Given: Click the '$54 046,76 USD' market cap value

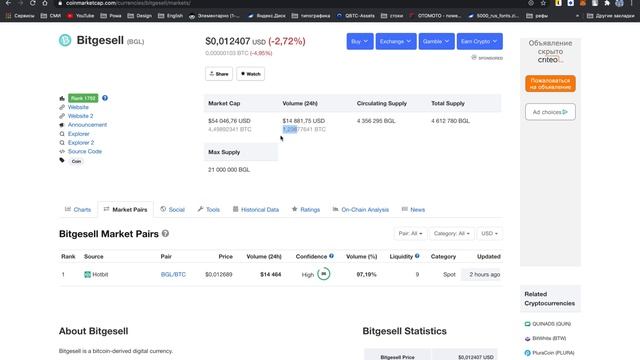Looking at the screenshot, I should click(229, 121).
